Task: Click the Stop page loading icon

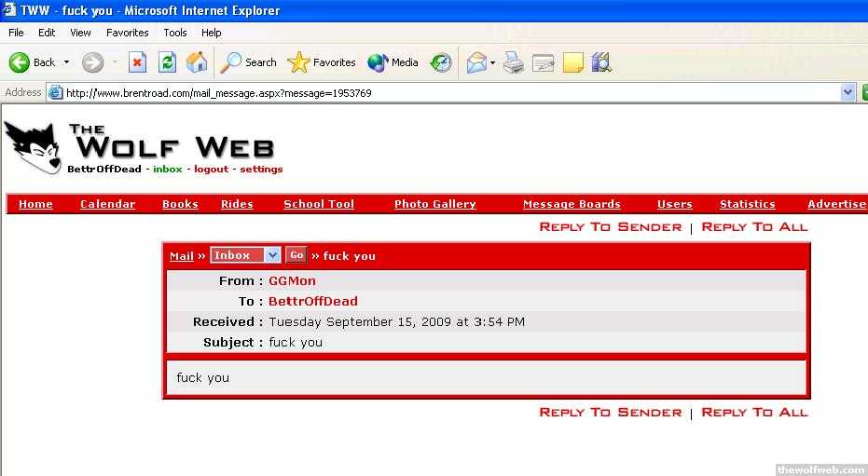Action: pos(137,62)
